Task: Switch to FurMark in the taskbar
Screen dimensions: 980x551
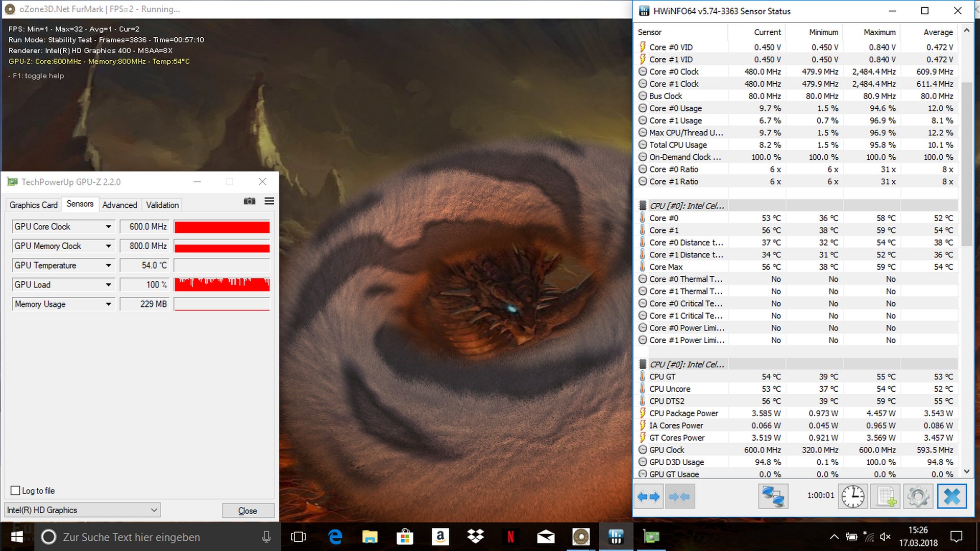Action: [x=581, y=537]
